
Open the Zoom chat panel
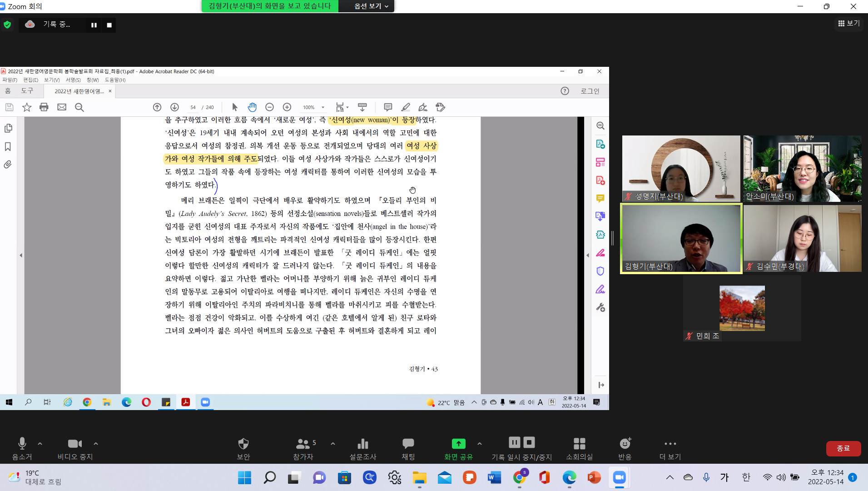coord(408,448)
